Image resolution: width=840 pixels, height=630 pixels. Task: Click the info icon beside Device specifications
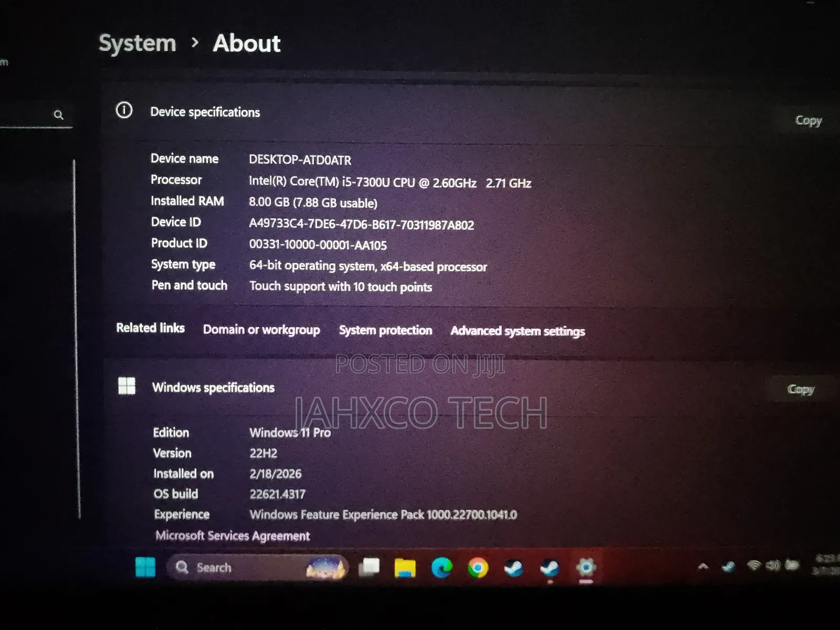point(124,110)
